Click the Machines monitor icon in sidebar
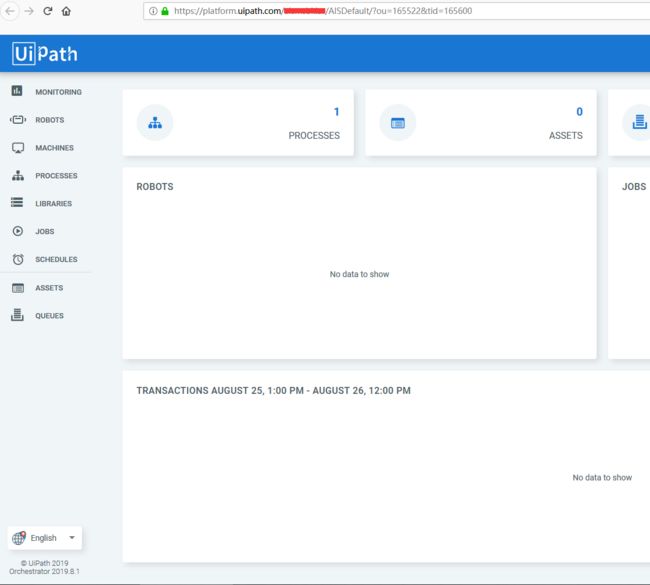The width and height of the screenshot is (650, 585). pyautogui.click(x=18, y=148)
